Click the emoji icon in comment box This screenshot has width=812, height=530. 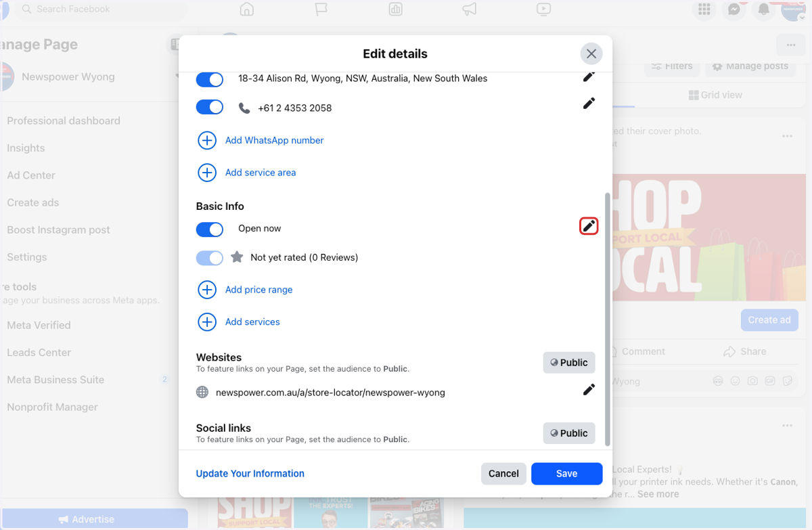coord(735,382)
